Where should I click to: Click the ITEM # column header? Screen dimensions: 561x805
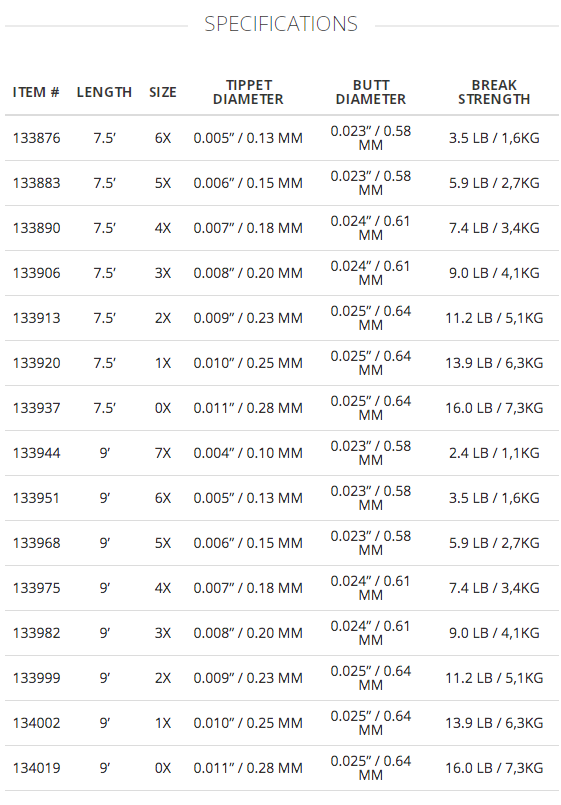(x=36, y=92)
